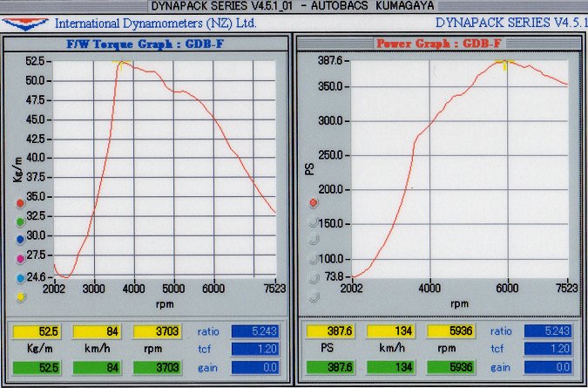
Task: Click the International Dynamometers red-blue logo
Action: pos(24,24)
